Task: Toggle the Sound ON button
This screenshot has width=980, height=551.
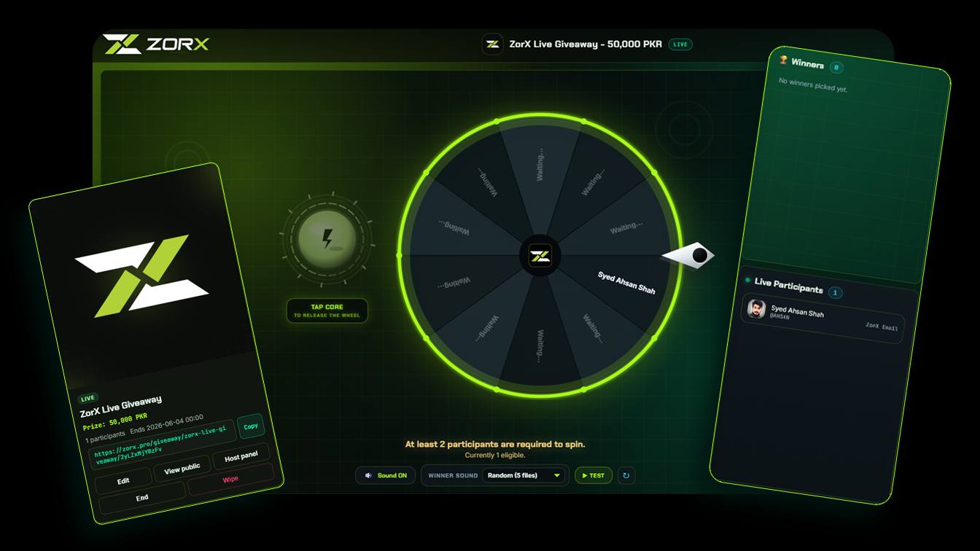Action: click(x=386, y=475)
